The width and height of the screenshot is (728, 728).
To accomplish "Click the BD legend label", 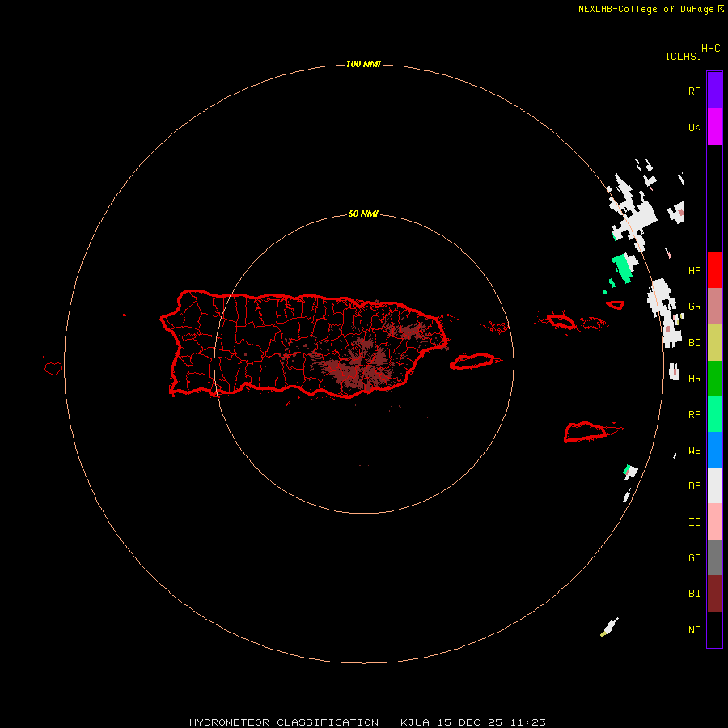I will tap(694, 343).
